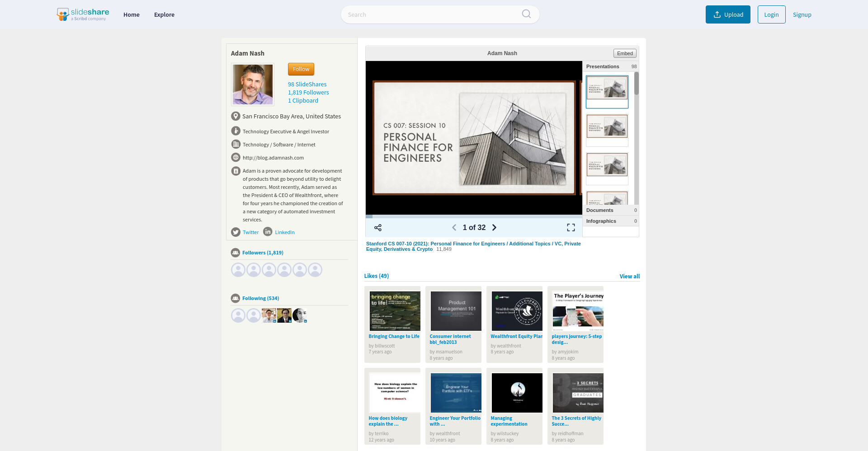This screenshot has height=451, width=868.
Task: Open 1,819 Followers link
Action: (308, 93)
